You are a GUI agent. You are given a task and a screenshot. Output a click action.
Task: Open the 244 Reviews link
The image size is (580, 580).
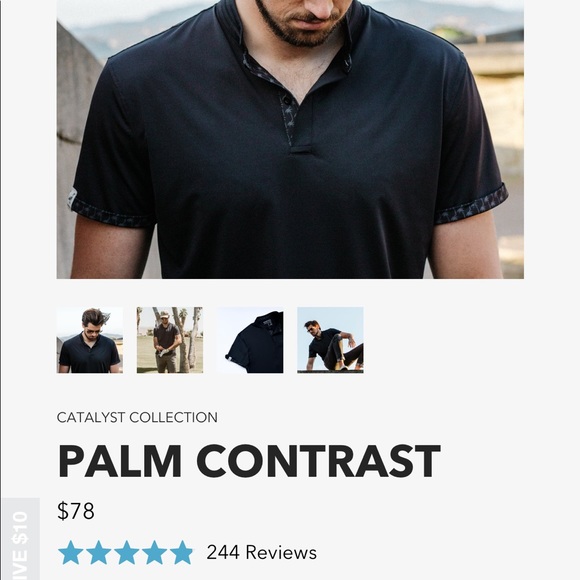pos(262,553)
